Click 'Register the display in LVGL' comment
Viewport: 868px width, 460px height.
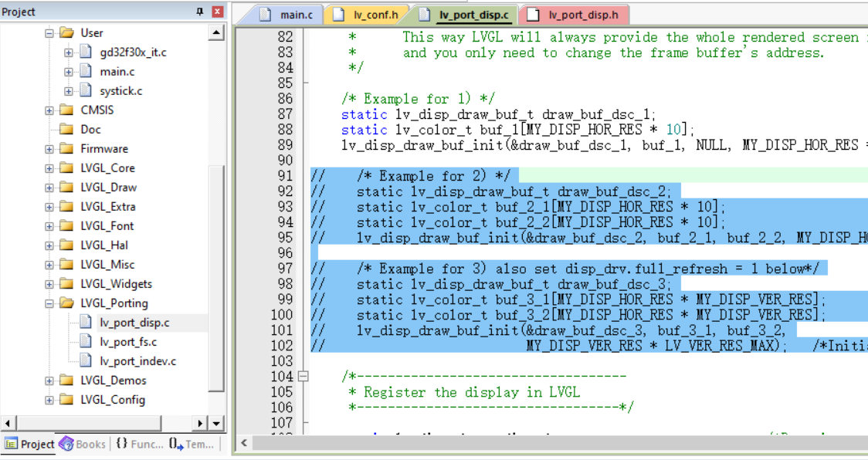tap(472, 393)
